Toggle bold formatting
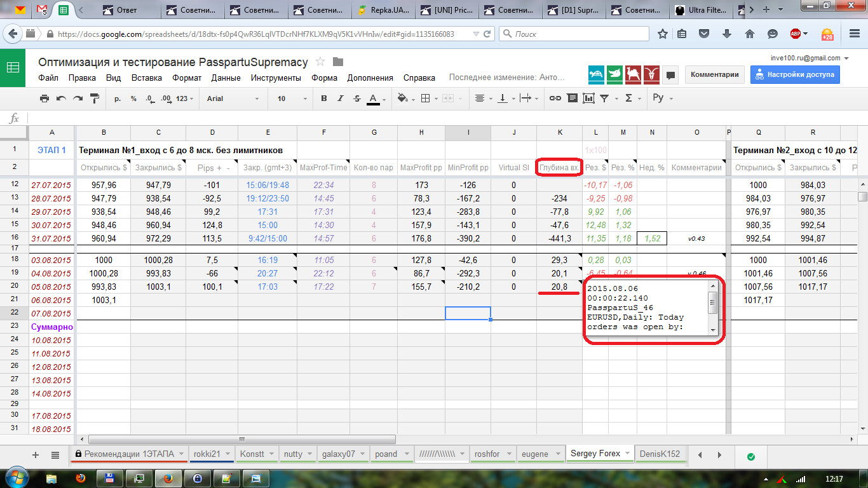 324,98
